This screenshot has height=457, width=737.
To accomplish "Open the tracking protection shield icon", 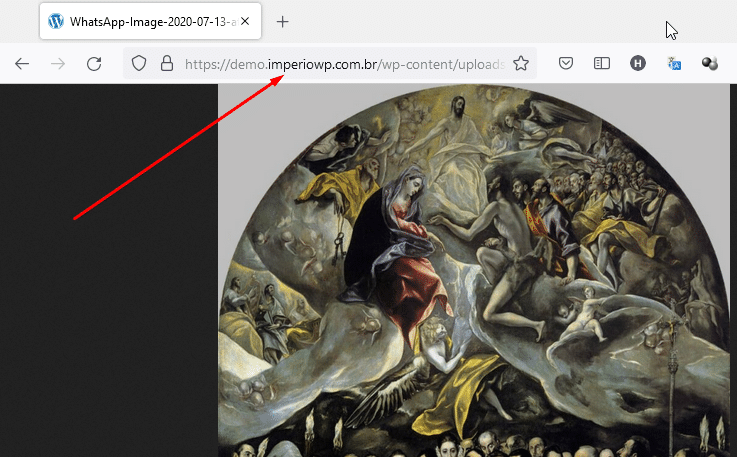I will pyautogui.click(x=140, y=64).
